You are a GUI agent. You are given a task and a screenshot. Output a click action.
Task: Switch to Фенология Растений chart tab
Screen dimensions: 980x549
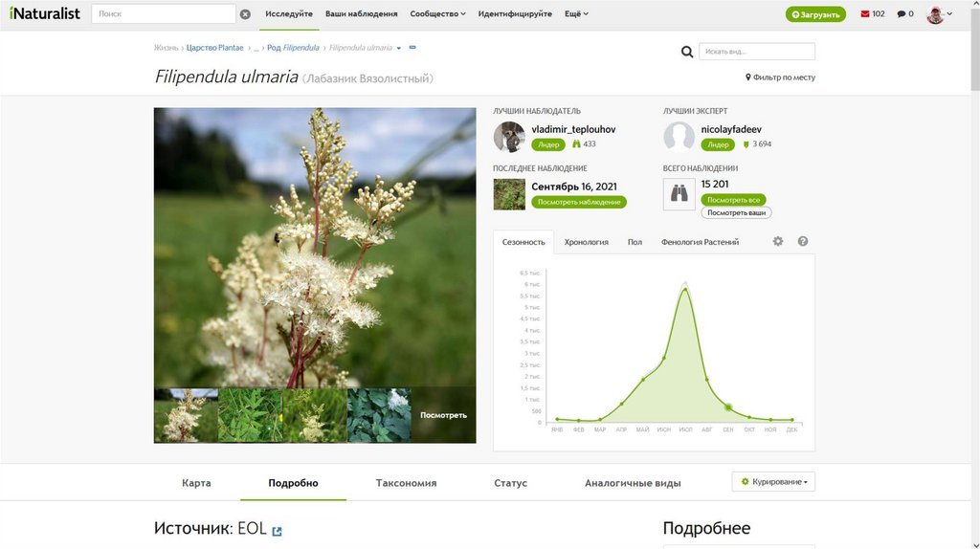(x=700, y=242)
